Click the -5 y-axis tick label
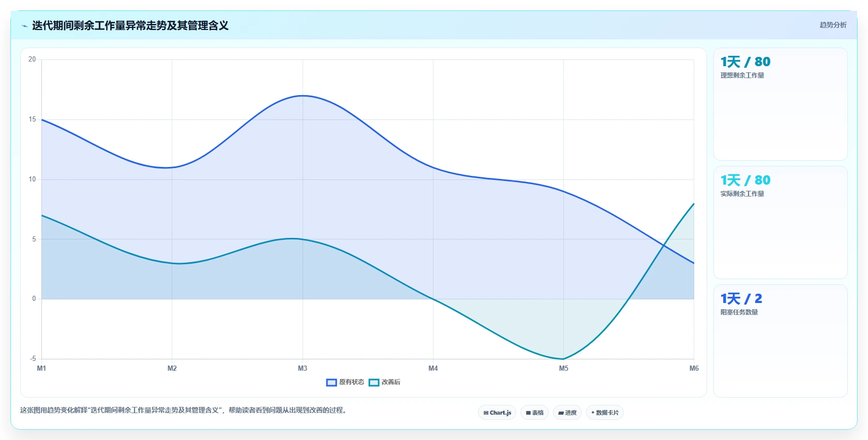 (33, 359)
